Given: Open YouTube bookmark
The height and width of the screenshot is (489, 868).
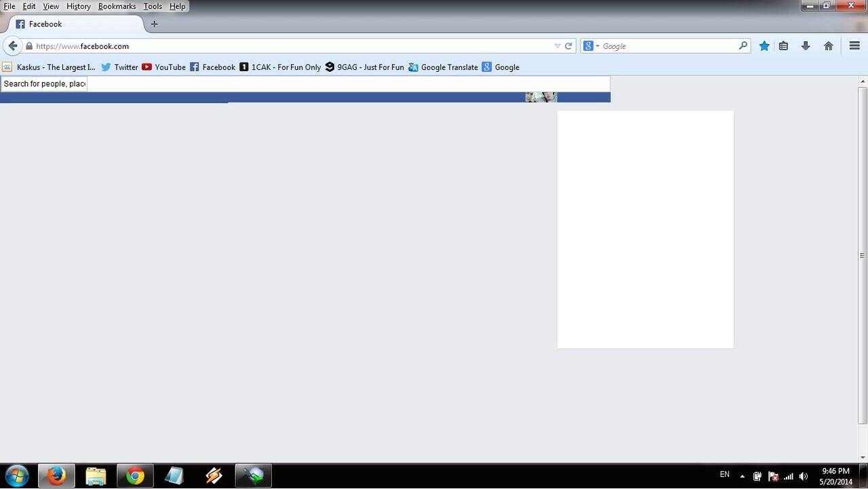Looking at the screenshot, I should point(163,67).
